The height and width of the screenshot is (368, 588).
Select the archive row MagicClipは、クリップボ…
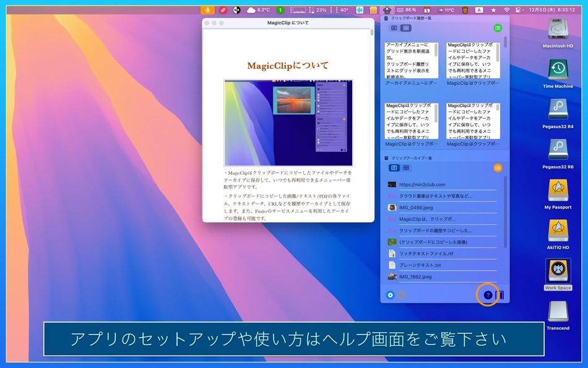coord(442,219)
